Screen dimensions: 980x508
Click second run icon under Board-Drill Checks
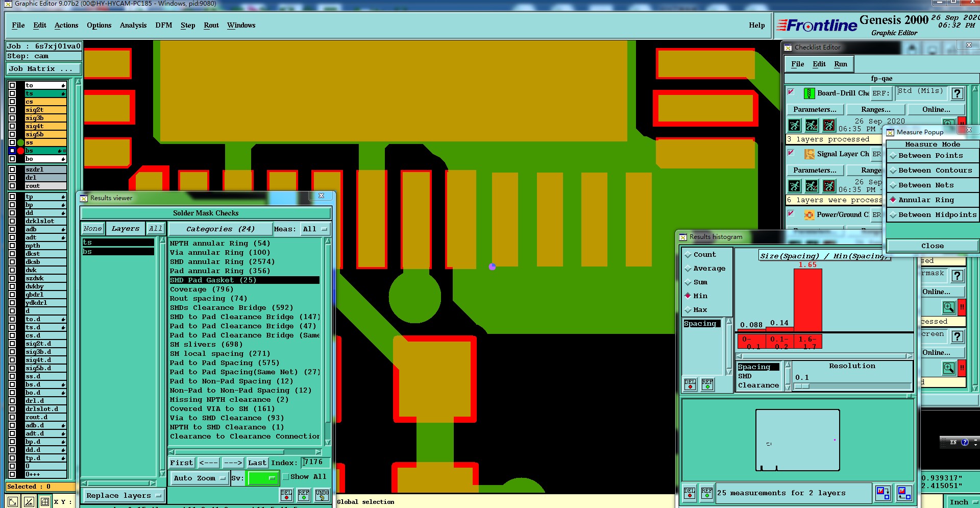812,125
